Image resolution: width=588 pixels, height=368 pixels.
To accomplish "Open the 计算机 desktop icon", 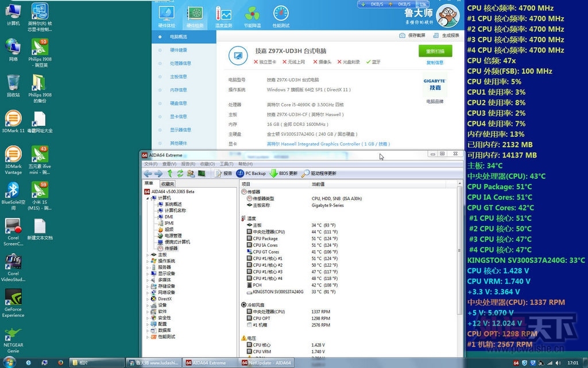I will coord(13,14).
